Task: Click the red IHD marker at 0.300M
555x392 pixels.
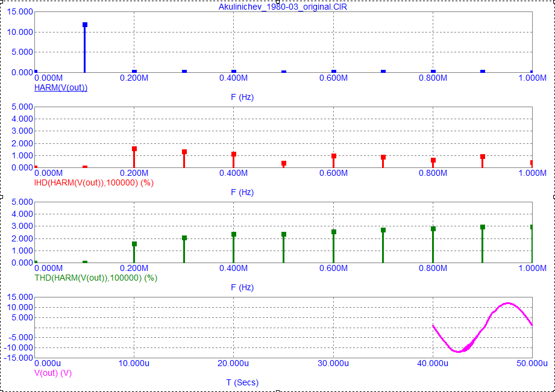Action: (x=184, y=152)
